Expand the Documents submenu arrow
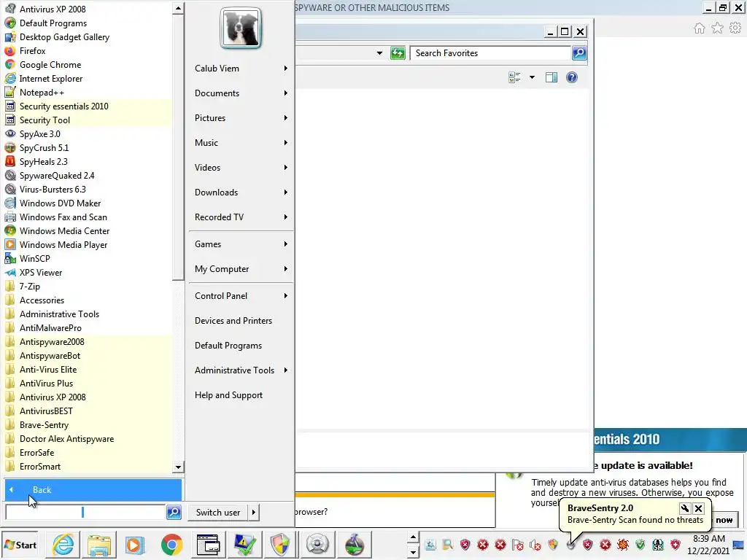Screen dimensions: 747x560 tap(285, 93)
